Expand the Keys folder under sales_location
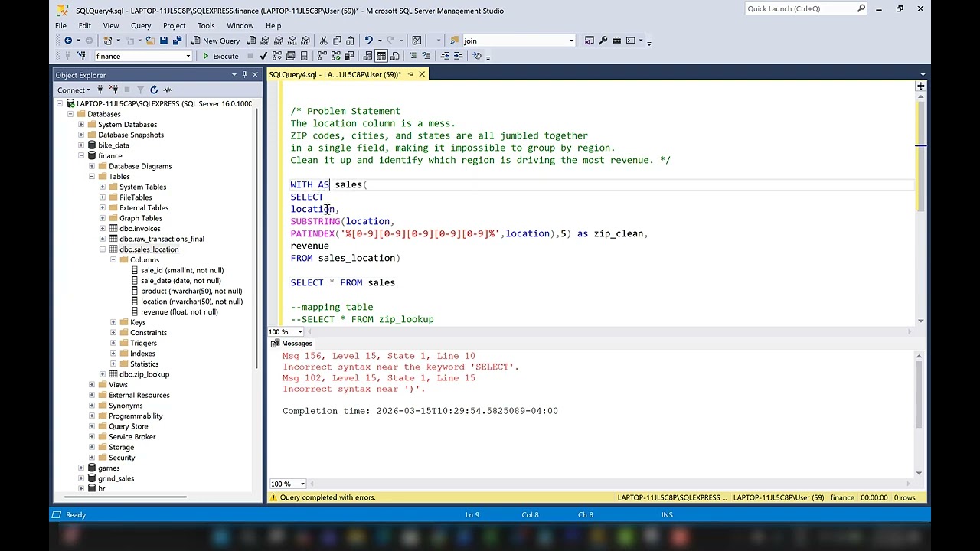This screenshot has height=551, width=980. (x=113, y=322)
